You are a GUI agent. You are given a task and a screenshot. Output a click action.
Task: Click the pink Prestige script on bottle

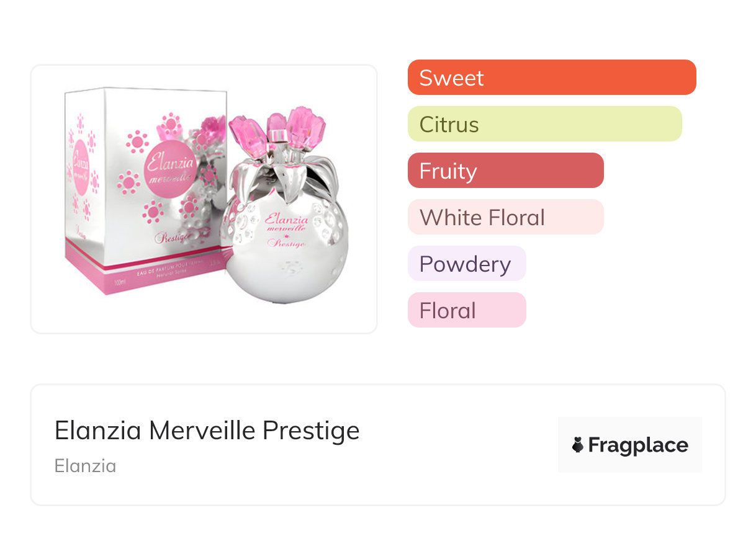287,243
